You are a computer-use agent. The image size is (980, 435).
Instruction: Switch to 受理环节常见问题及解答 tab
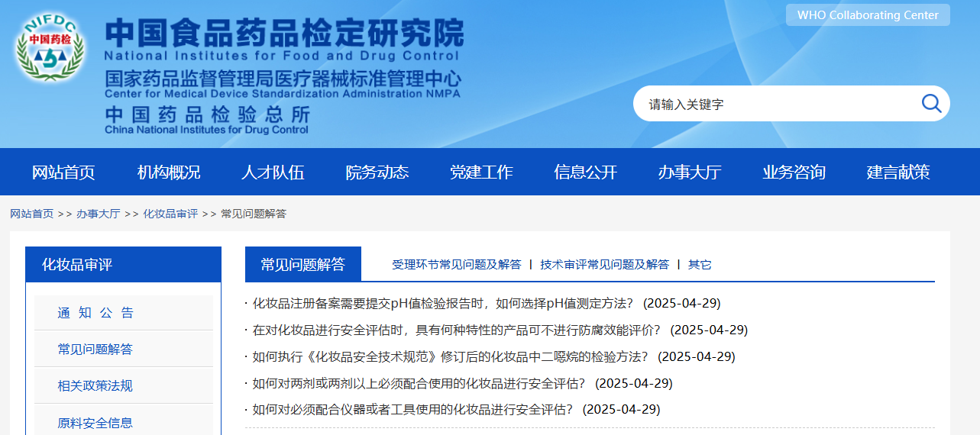click(456, 265)
